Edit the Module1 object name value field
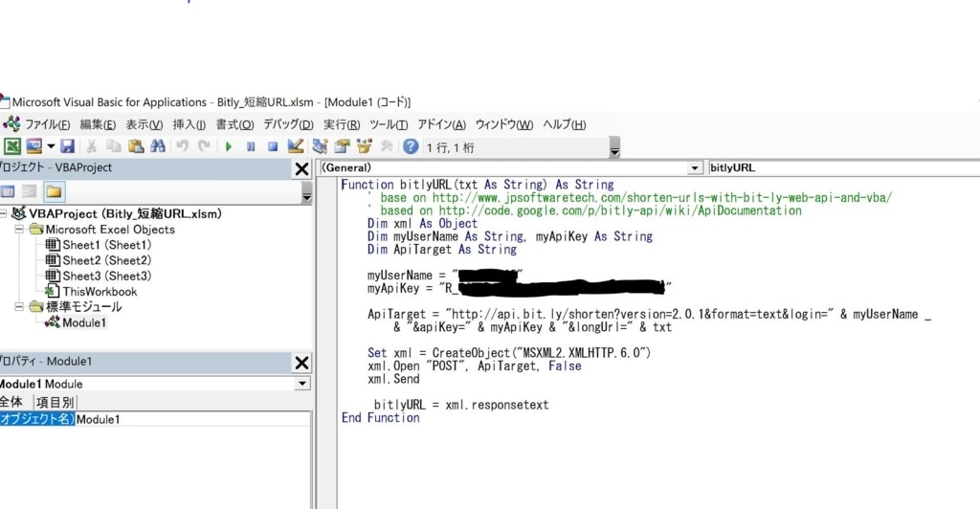The height and width of the screenshot is (509, 980). 192,419
